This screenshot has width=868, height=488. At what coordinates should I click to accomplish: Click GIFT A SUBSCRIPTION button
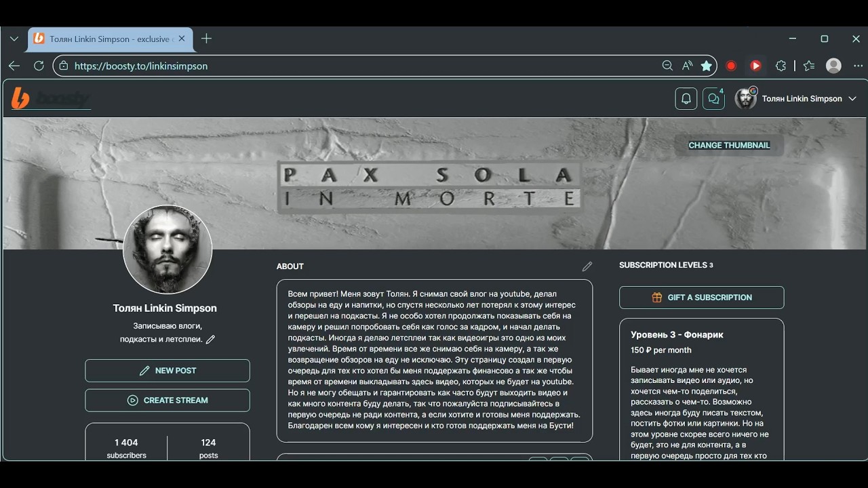pos(701,298)
